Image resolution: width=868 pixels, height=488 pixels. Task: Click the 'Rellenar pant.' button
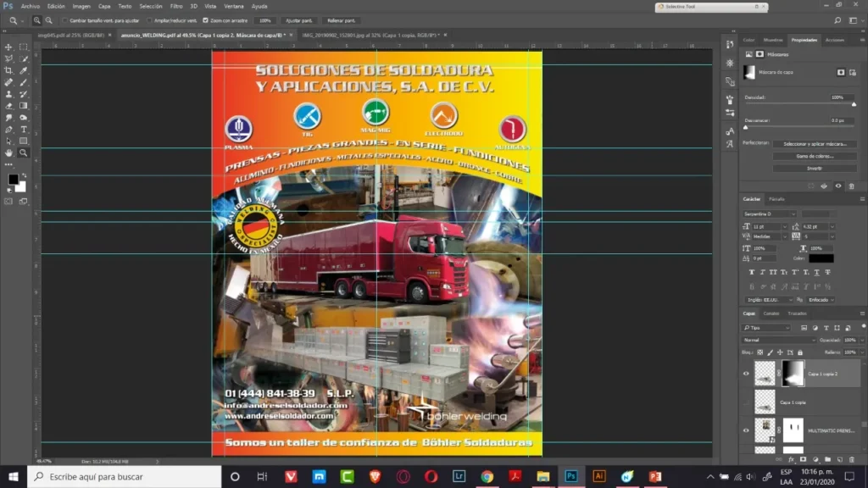tap(342, 20)
